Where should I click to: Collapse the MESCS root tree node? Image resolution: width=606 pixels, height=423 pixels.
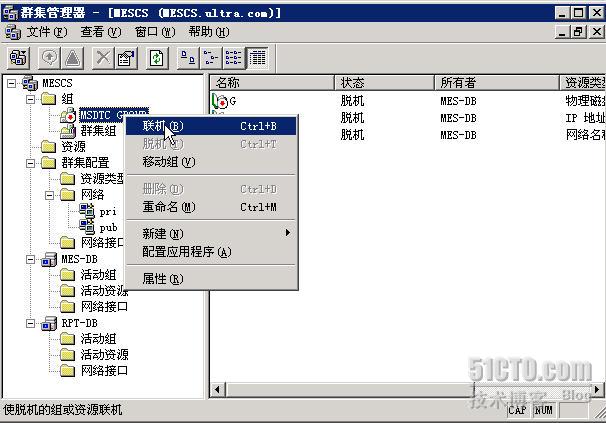pos(12,83)
